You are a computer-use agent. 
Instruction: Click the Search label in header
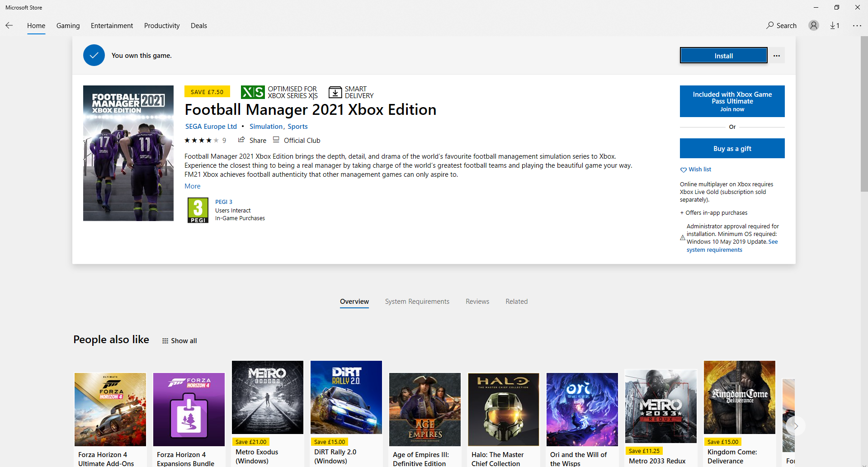[x=787, y=26]
